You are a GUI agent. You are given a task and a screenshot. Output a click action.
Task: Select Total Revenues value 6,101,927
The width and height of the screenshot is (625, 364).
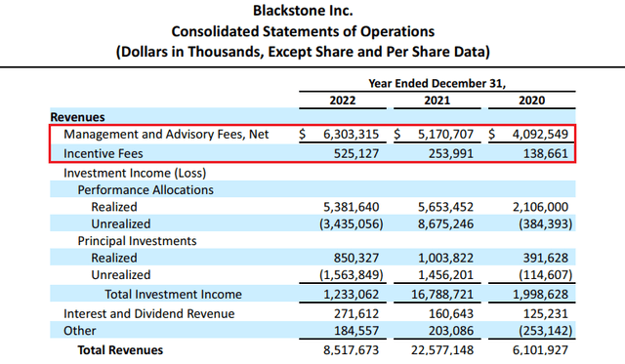(x=540, y=350)
